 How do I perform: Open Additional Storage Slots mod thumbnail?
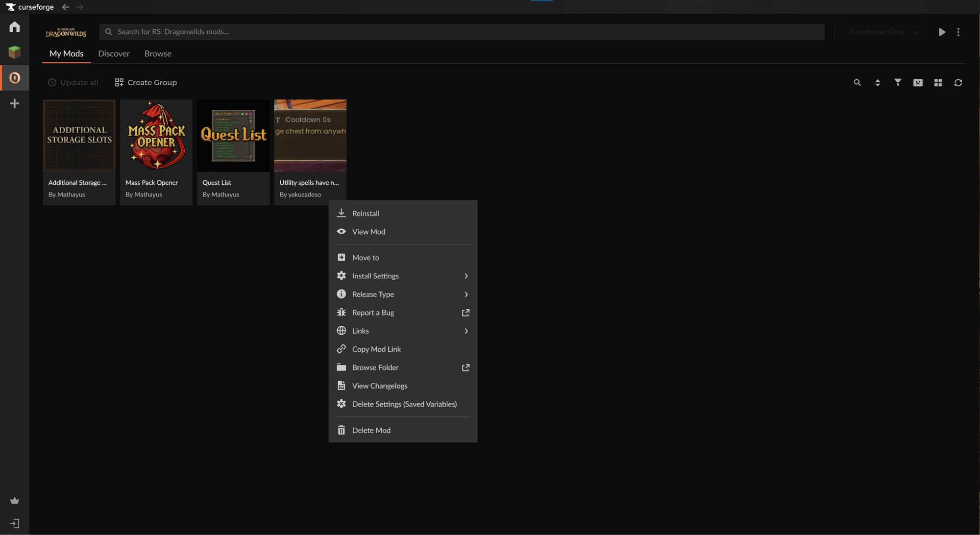[x=79, y=136]
